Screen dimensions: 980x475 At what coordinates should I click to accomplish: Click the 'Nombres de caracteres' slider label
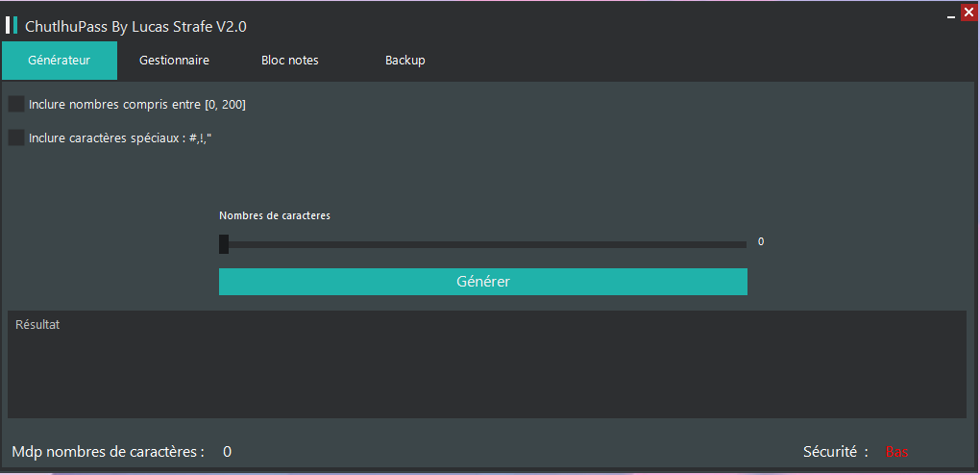[275, 216]
